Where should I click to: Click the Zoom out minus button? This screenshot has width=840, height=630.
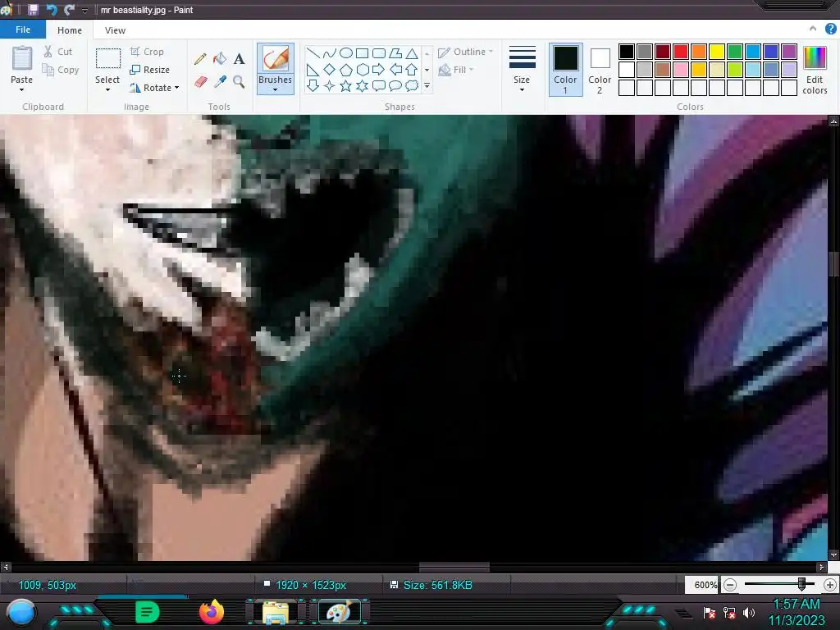[x=729, y=584]
